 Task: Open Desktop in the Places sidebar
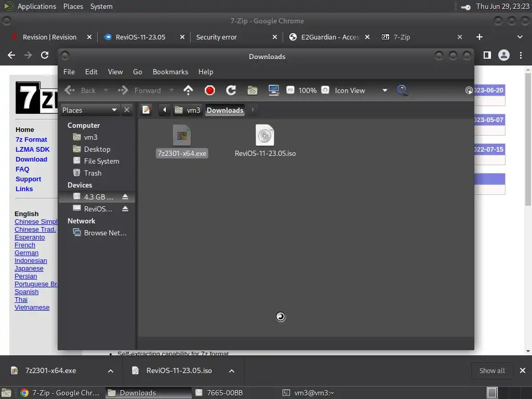point(97,149)
